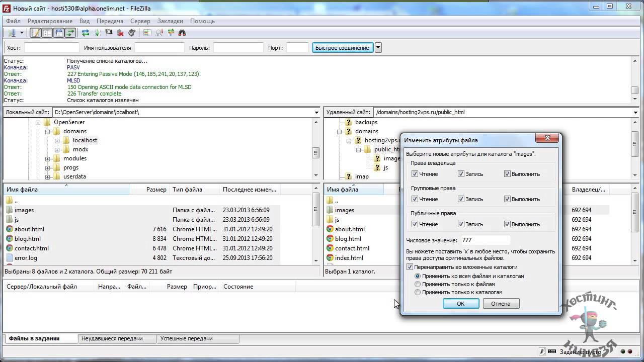Image resolution: width=644 pixels, height=362 pixels.
Task: Expand the local modx folder node
Action: click(57, 149)
